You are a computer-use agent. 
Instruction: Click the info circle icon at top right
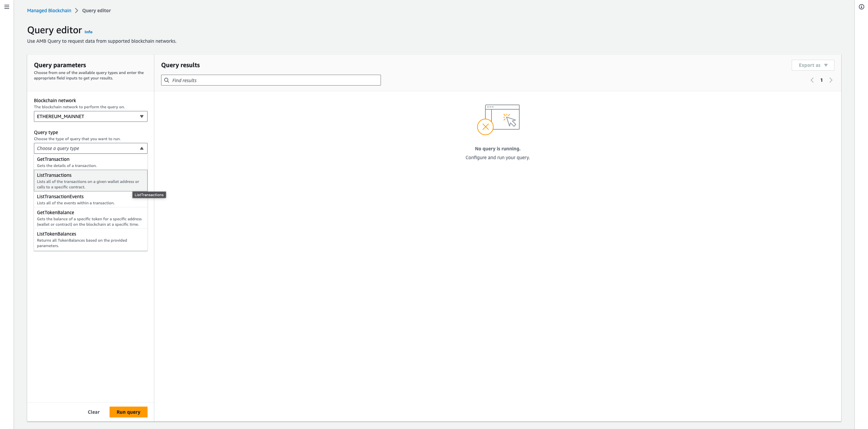pyautogui.click(x=861, y=7)
